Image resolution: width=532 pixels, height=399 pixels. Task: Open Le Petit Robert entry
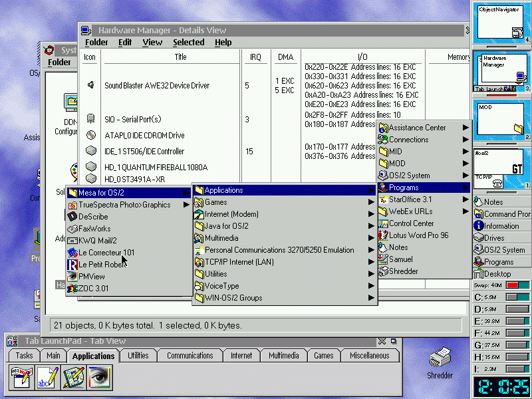100,264
